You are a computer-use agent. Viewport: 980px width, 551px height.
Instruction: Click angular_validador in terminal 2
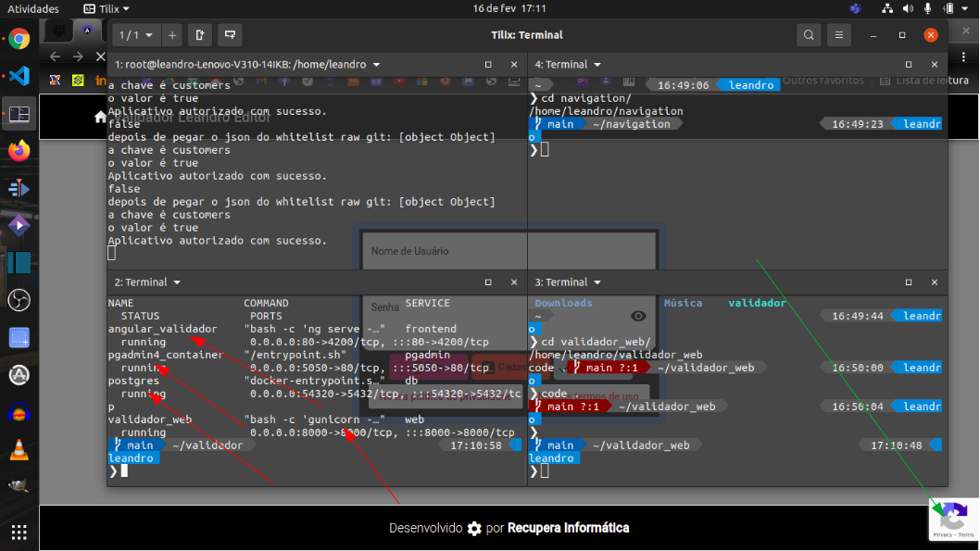(162, 329)
